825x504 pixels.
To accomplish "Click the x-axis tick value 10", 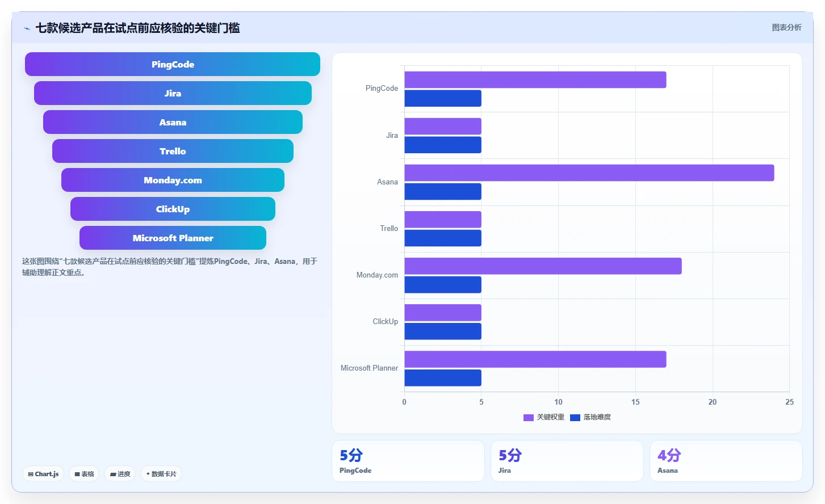I will 558,402.
